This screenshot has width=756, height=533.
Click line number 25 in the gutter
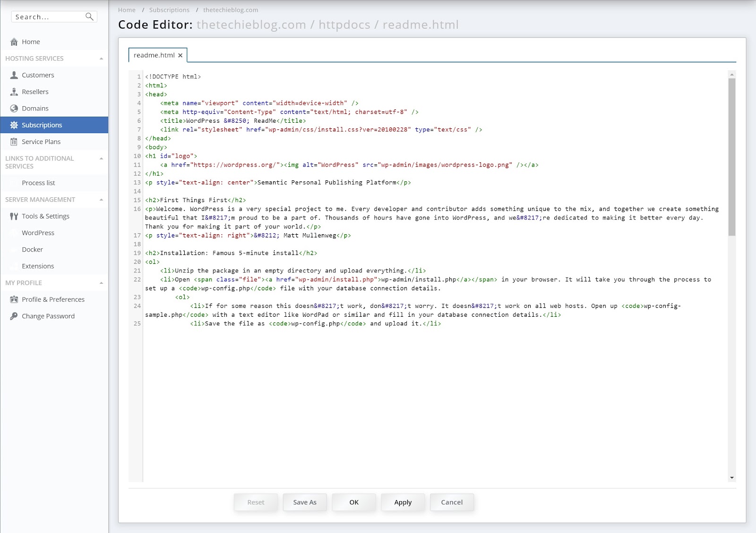[137, 323]
